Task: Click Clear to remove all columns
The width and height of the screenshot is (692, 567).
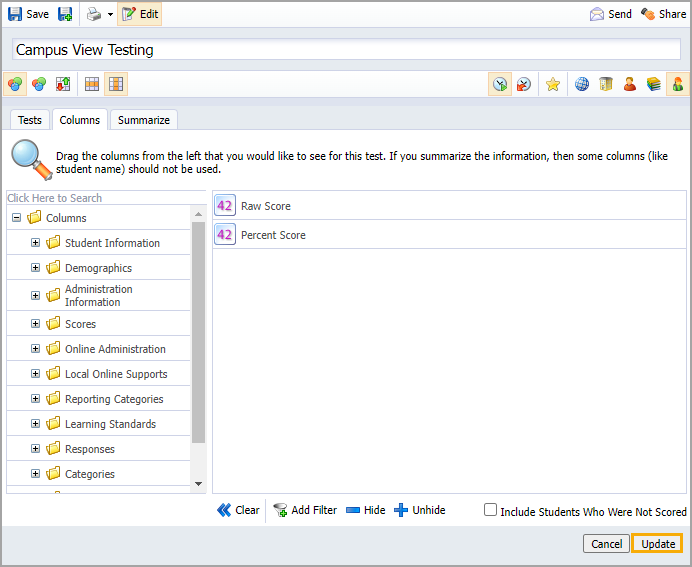Action: (238, 510)
